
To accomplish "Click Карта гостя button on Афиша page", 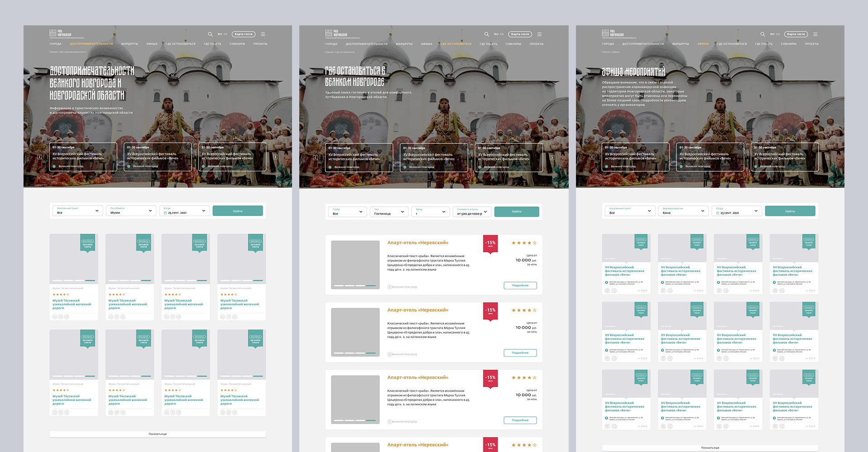I will [x=796, y=34].
